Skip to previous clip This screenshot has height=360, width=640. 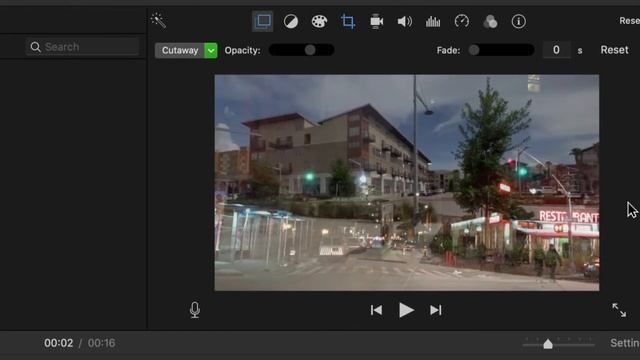[376, 310]
